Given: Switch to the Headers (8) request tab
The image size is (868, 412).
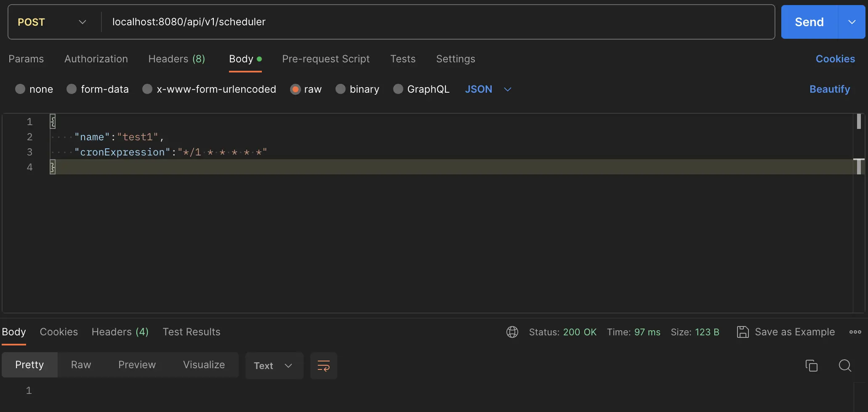Looking at the screenshot, I should tap(176, 59).
